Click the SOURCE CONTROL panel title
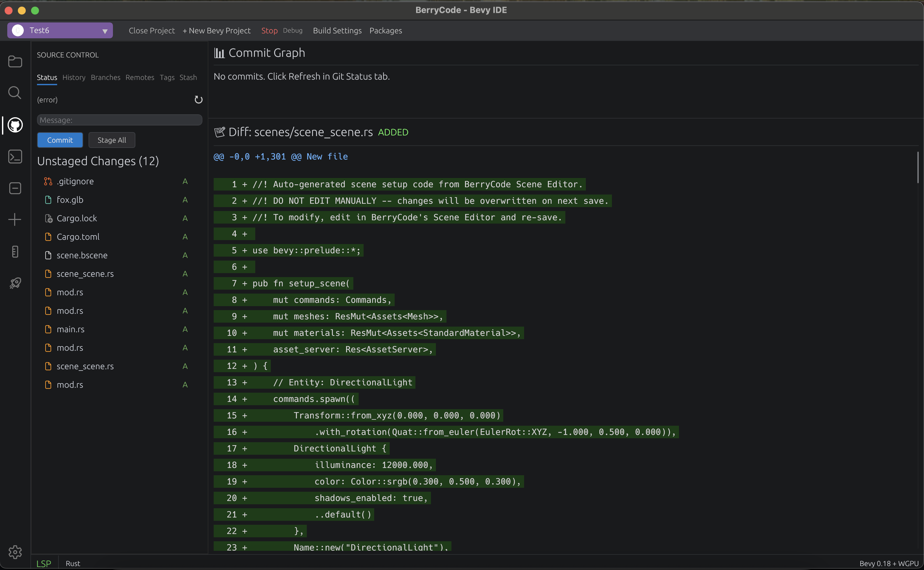The width and height of the screenshot is (924, 570). click(x=68, y=55)
